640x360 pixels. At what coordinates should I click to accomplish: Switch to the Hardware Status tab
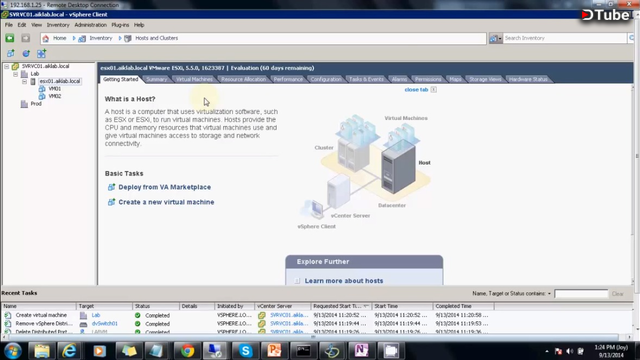528,79
